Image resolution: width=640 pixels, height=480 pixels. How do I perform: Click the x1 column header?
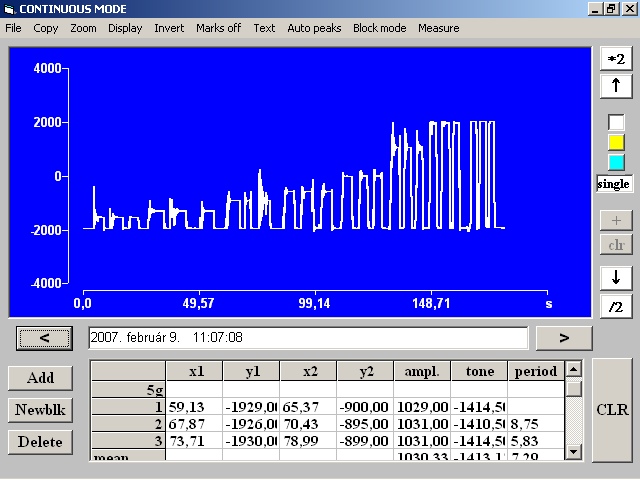tap(194, 371)
